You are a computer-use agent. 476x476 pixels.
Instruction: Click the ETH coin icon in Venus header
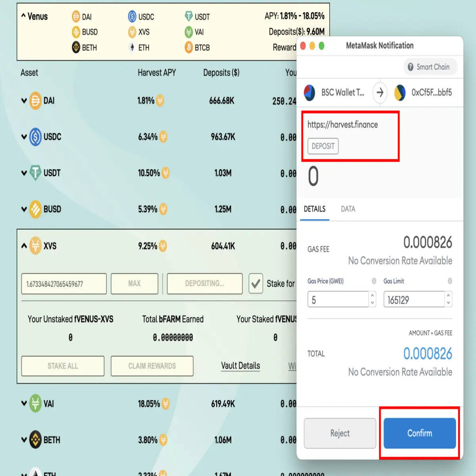132,48
